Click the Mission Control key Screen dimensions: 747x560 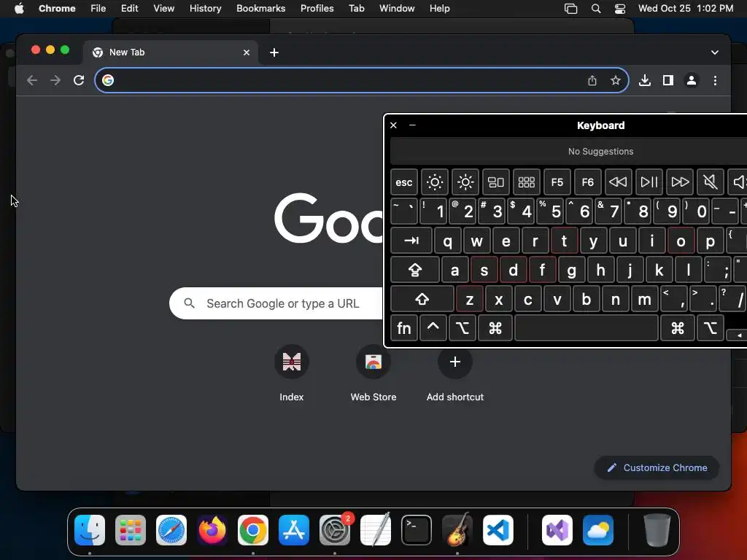(496, 182)
